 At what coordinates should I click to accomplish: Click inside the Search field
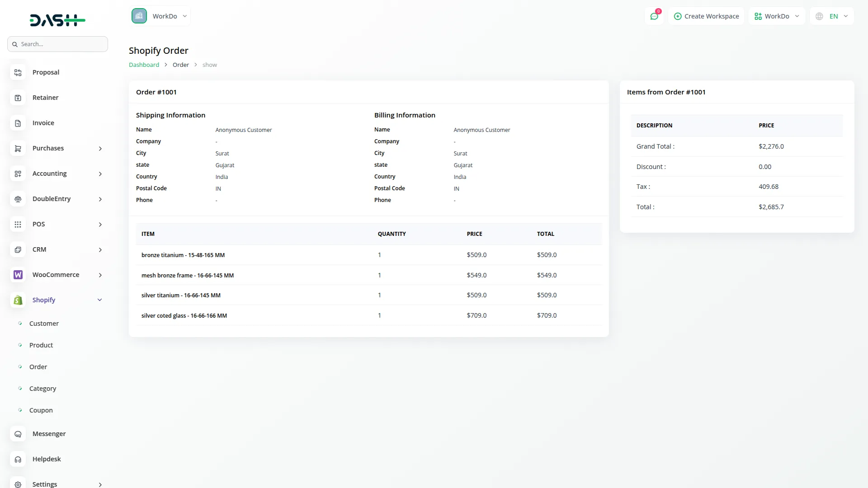tap(57, 44)
